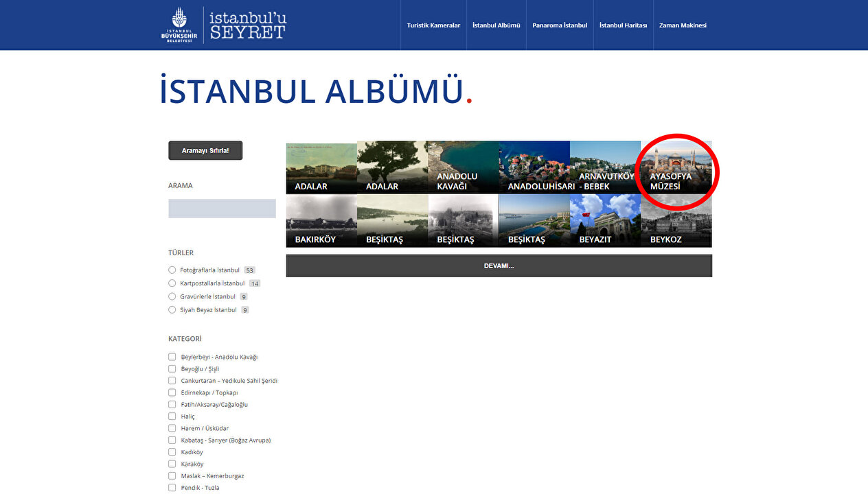
Task: Open the Beyazıt album thumbnail
Action: tap(605, 220)
